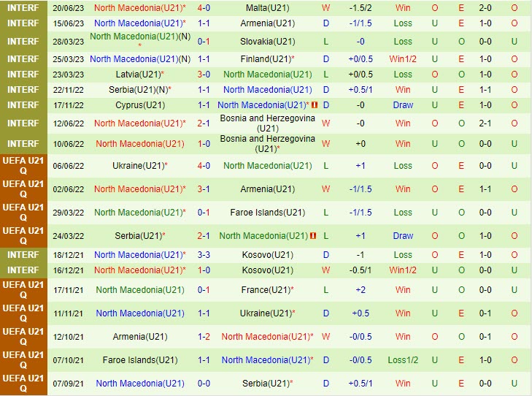This screenshot has height=396, width=532.
Task: Click the 4-0 score against Malta(U21)
Action: coord(204,8)
